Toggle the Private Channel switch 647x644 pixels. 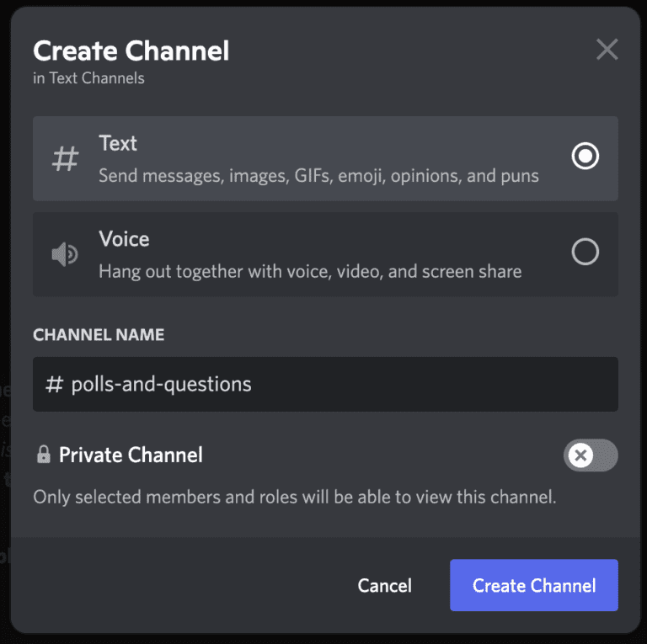[591, 455]
